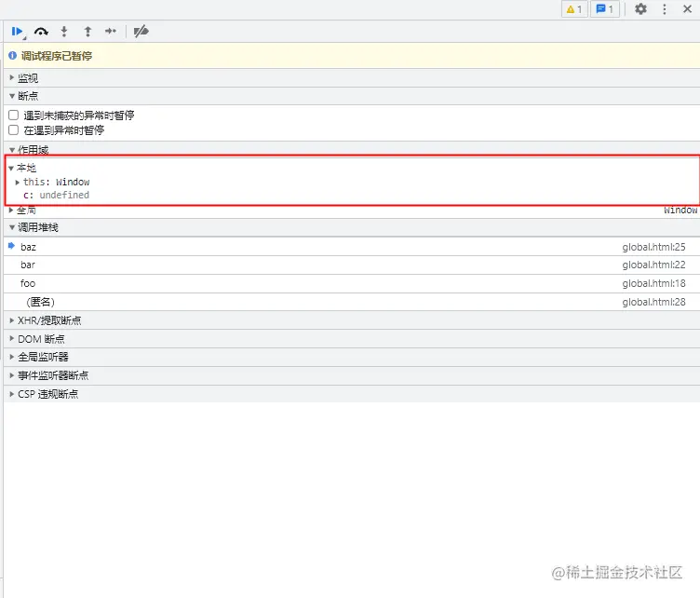Enable 遇到未捕获的异常时暂停 checkbox

click(x=14, y=116)
